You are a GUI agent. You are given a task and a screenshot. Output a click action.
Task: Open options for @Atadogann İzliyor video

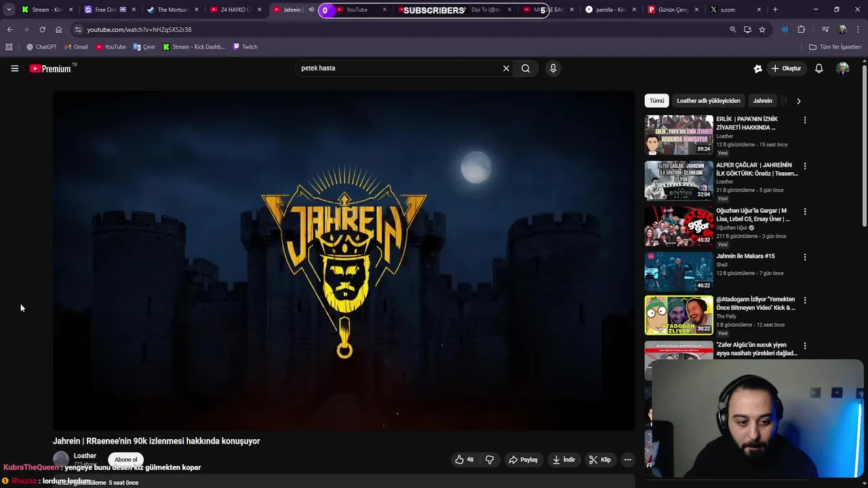click(x=805, y=300)
